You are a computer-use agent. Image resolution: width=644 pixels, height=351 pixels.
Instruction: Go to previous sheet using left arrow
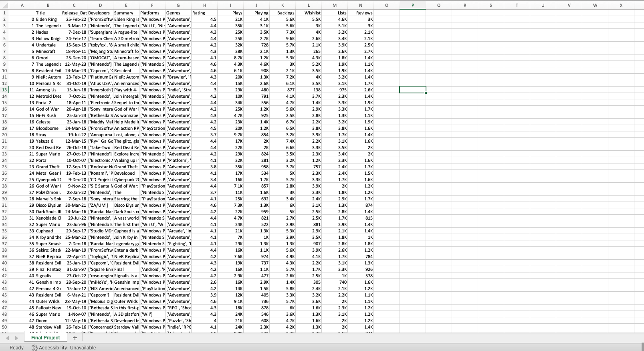tap(7, 338)
